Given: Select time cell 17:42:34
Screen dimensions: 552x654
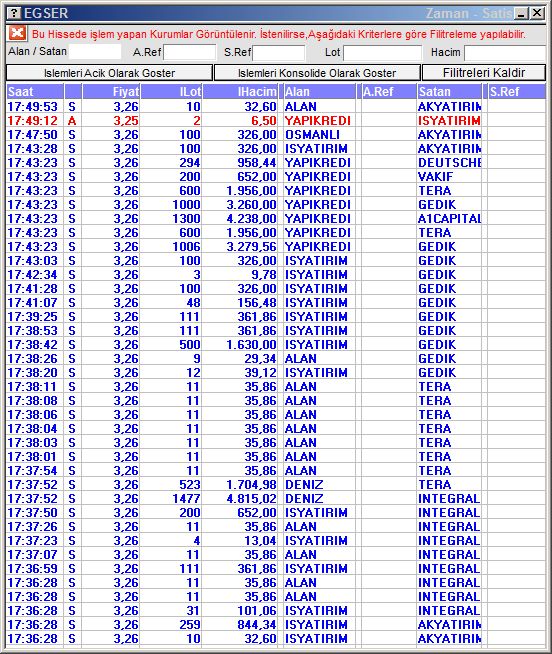Looking at the screenshot, I should (x=33, y=274).
